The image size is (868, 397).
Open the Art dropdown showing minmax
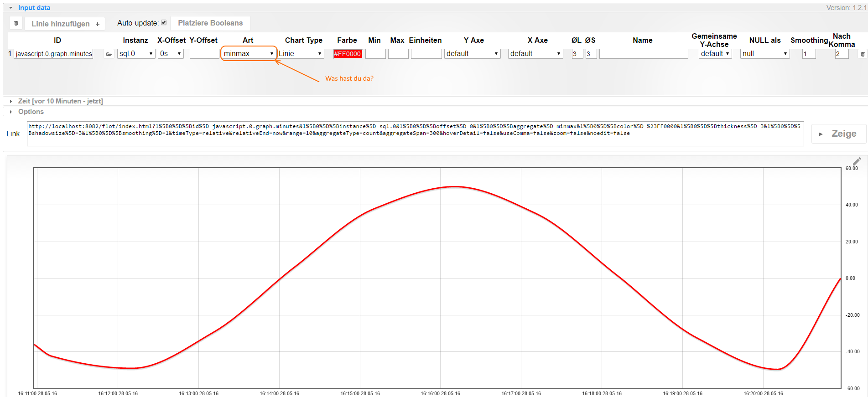click(249, 54)
